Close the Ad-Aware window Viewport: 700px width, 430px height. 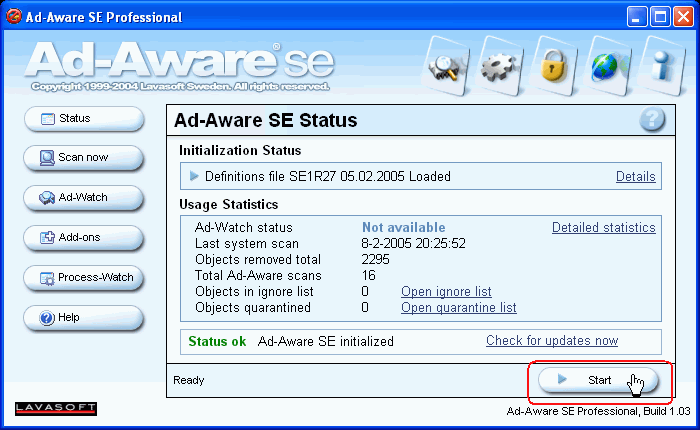[683, 17]
